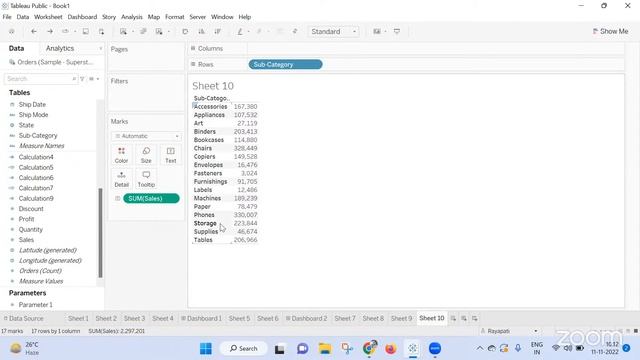Open the Save dropdown arrow

point(75,31)
